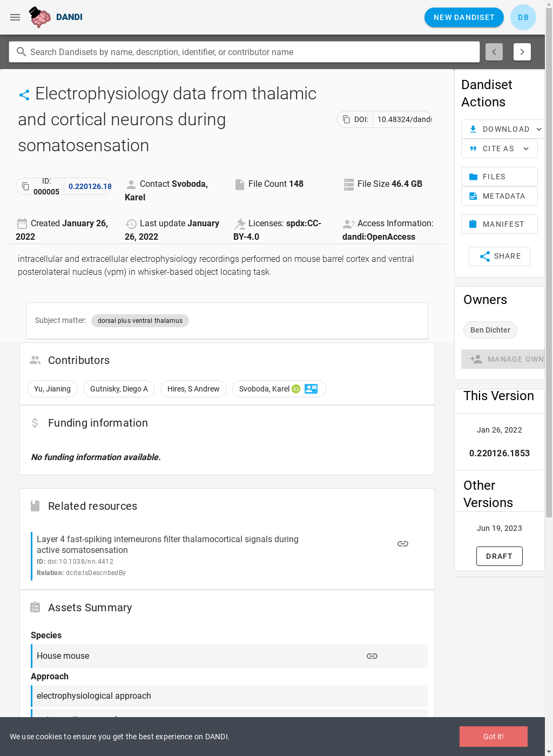Image resolution: width=553 pixels, height=756 pixels.
Task: Click the Assets Summary clipboard icon
Action: [35, 607]
